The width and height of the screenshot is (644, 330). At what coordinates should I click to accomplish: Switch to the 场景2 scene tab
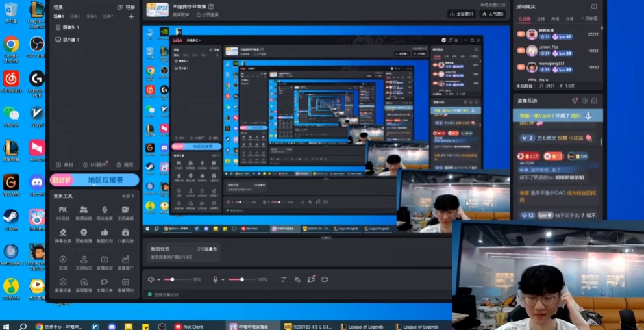(x=75, y=16)
